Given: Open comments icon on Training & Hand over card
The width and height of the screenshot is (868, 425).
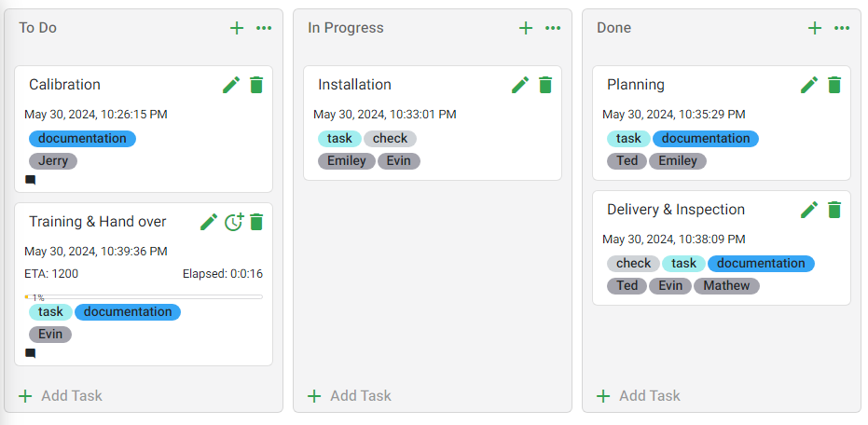Looking at the screenshot, I should [31, 353].
